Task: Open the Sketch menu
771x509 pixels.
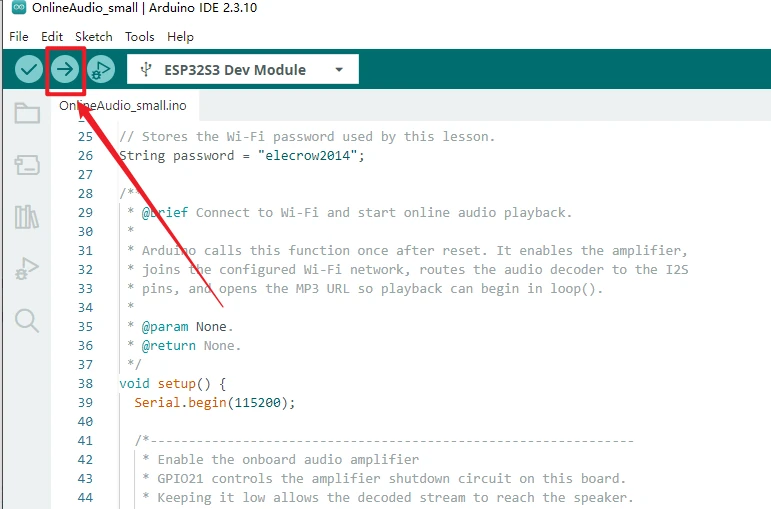Action: tap(93, 37)
